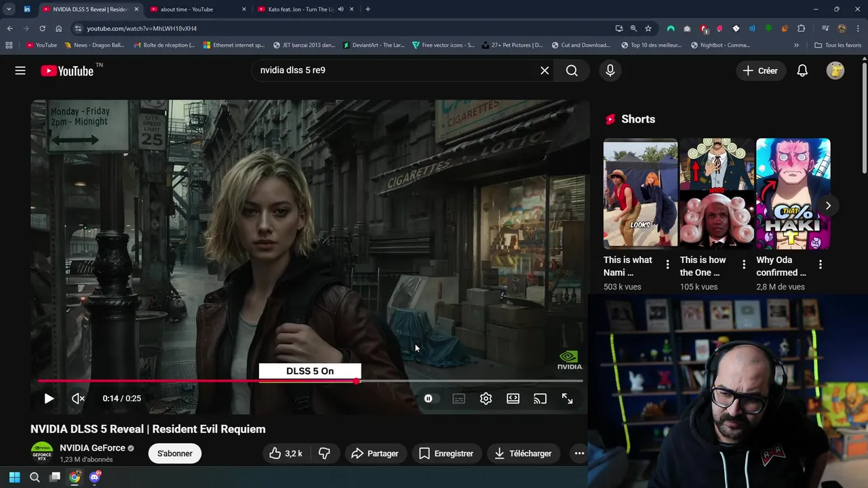Open the YouTube hamburger guide menu
The width and height of the screenshot is (868, 488).
point(20,70)
